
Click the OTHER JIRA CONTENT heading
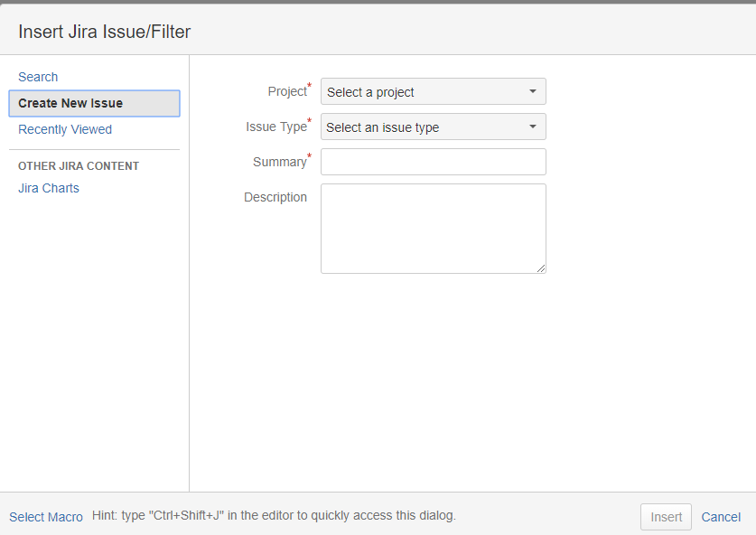(79, 166)
